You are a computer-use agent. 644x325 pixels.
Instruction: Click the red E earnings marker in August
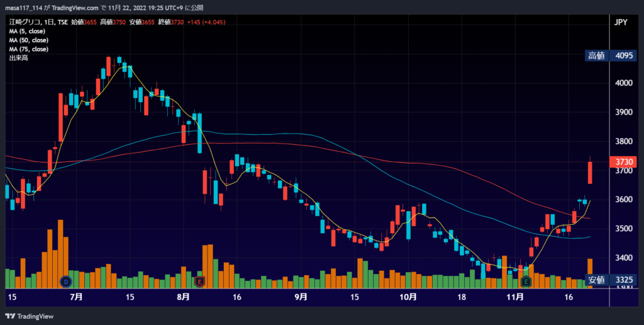pos(199,282)
